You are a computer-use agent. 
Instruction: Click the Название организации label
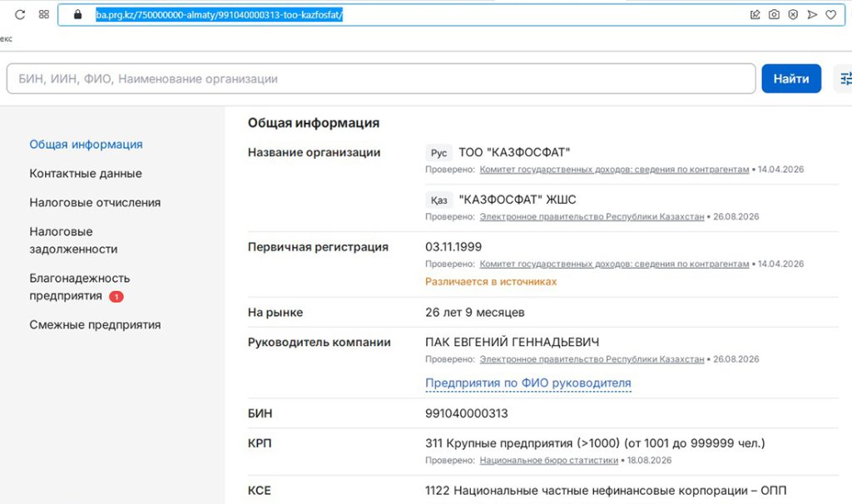coord(314,152)
